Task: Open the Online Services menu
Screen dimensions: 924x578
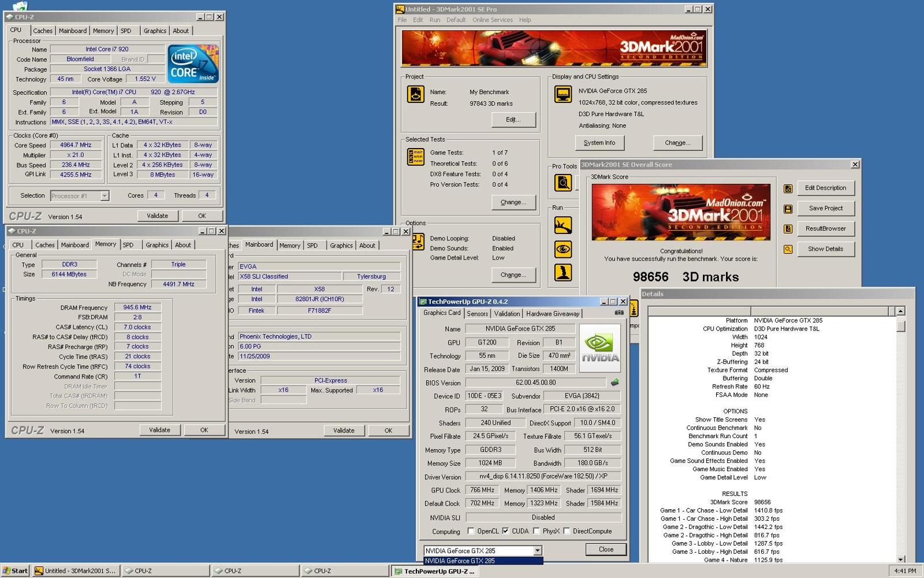Action: [x=492, y=20]
